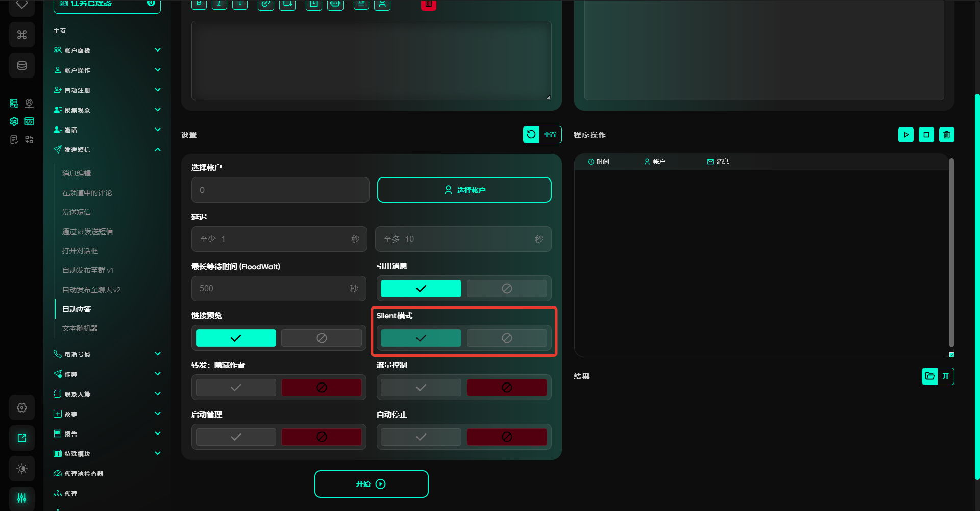This screenshot has width=980, height=511.
Task: Enable Silent模式 with the checkmark option
Action: click(421, 338)
